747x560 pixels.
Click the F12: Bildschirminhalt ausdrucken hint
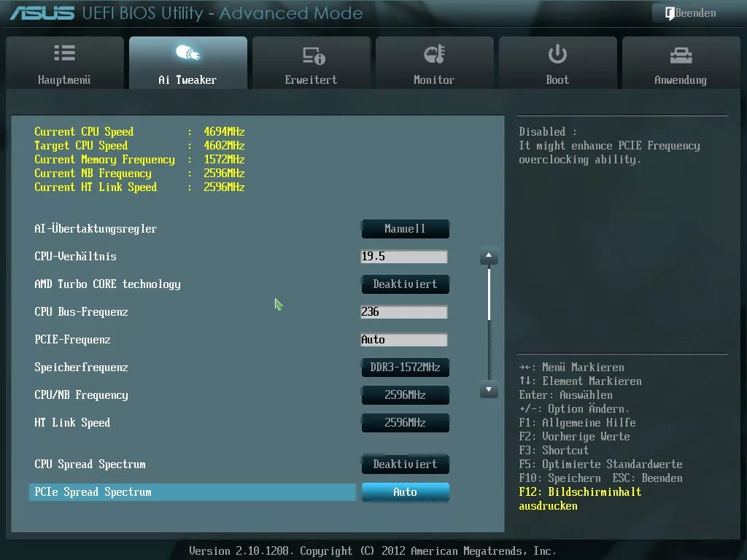pos(580,499)
